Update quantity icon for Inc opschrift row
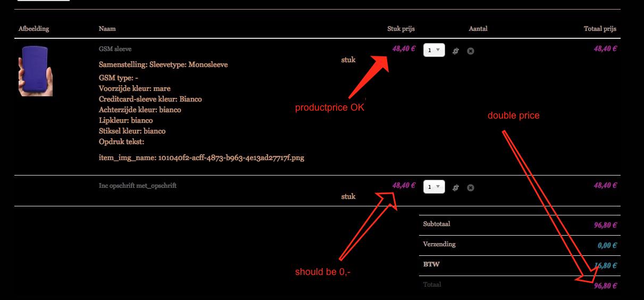Screen dimensions: 644x300 (x=456, y=188)
